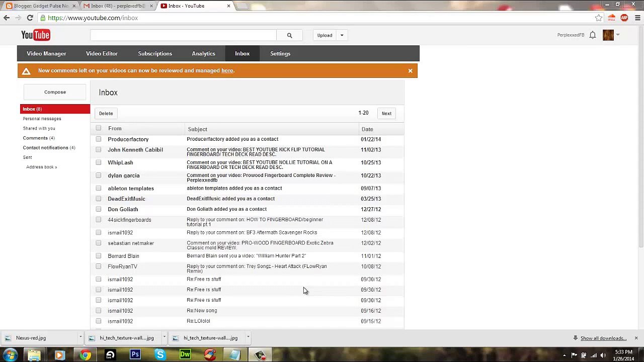The image size is (644, 362).
Task: Open Ableton Live from the taskbar
Action: click(x=110, y=355)
